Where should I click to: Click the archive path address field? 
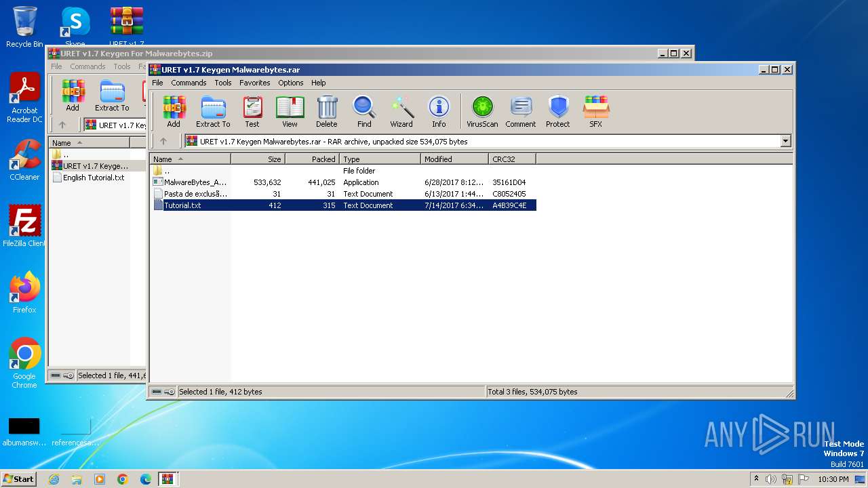pyautogui.click(x=481, y=142)
